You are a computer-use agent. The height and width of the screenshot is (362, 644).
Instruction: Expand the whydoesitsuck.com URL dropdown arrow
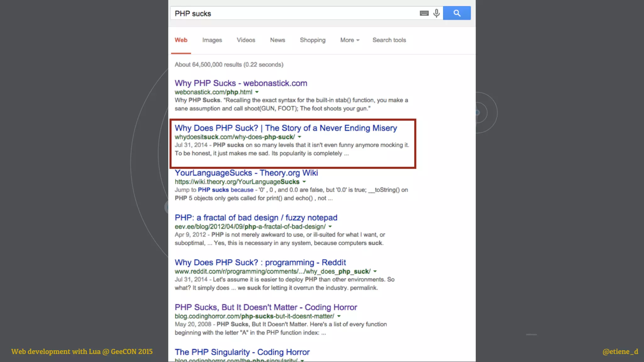[x=299, y=137]
